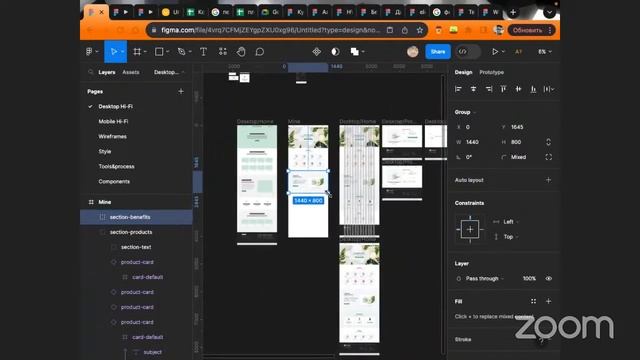Toggle constrain proportions lock
Viewport: 640px width, 360px height.
coord(549,142)
